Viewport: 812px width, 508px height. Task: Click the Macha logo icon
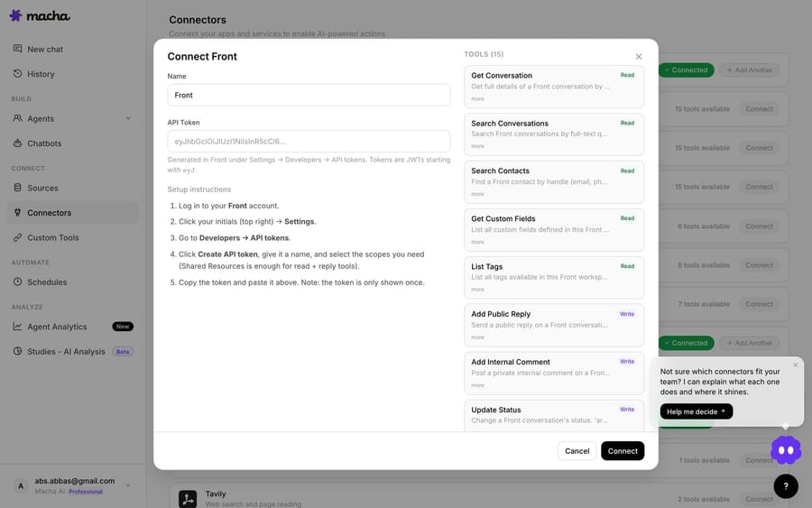[x=16, y=15]
